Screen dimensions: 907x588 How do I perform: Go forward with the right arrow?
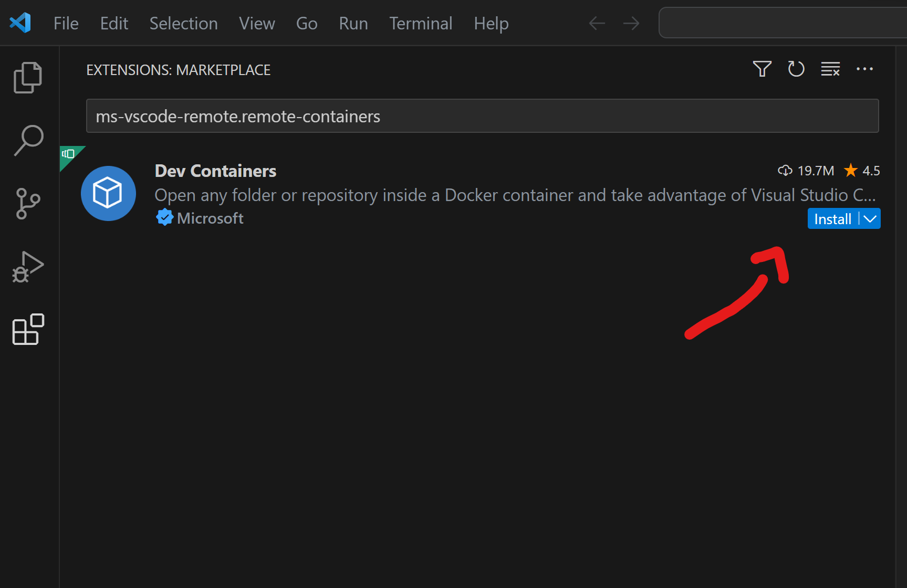pyautogui.click(x=631, y=23)
